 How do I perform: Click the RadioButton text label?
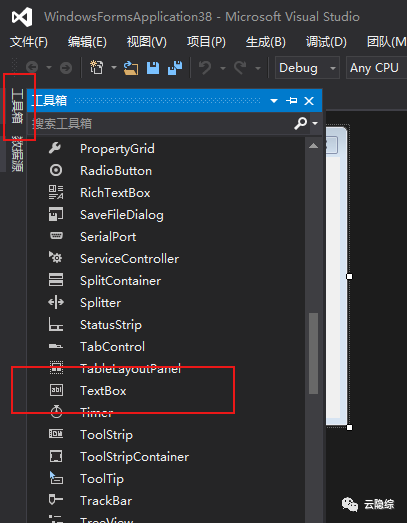[x=116, y=171]
